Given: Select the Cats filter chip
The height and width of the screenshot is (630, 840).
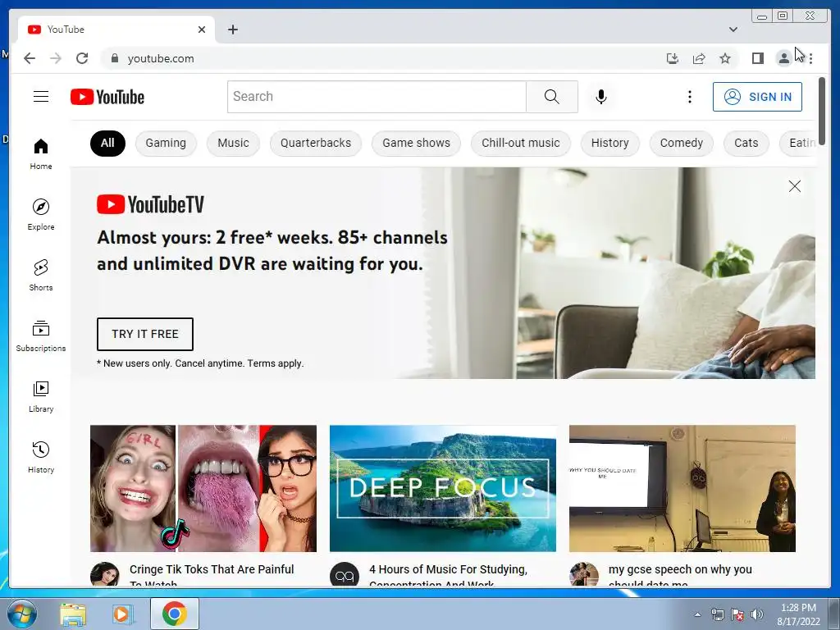Looking at the screenshot, I should (746, 143).
